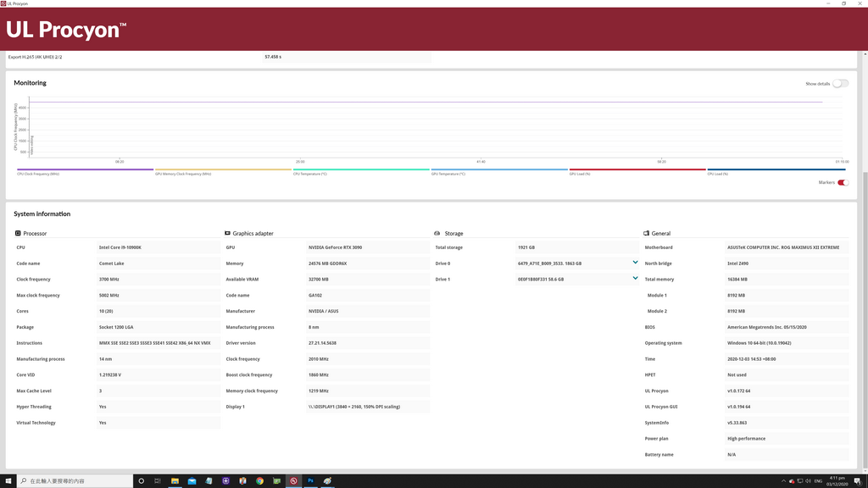
Task: Click the taskbar search box
Action: 75,481
